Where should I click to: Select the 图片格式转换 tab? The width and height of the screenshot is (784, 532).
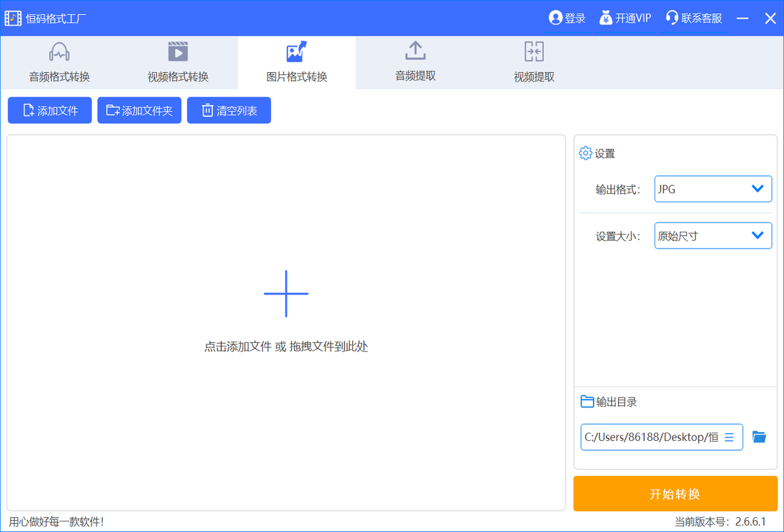coord(297,76)
